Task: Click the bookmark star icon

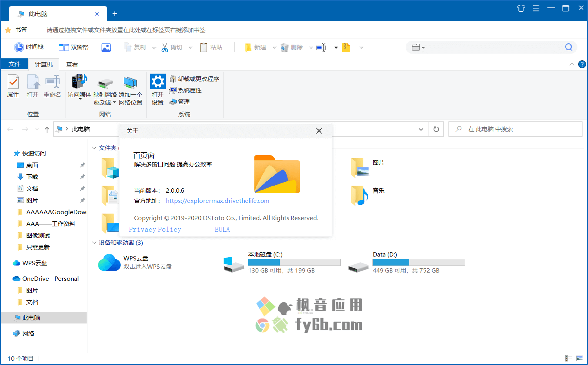Action: click(x=8, y=30)
